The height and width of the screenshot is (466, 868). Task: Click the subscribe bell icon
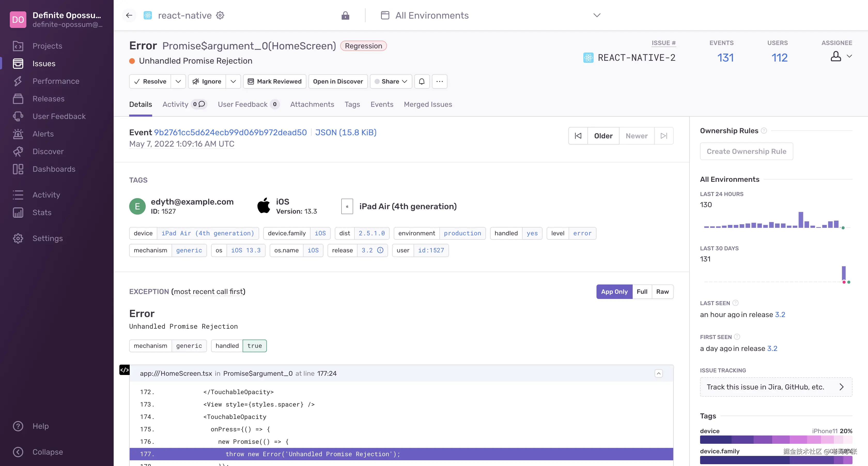click(422, 81)
